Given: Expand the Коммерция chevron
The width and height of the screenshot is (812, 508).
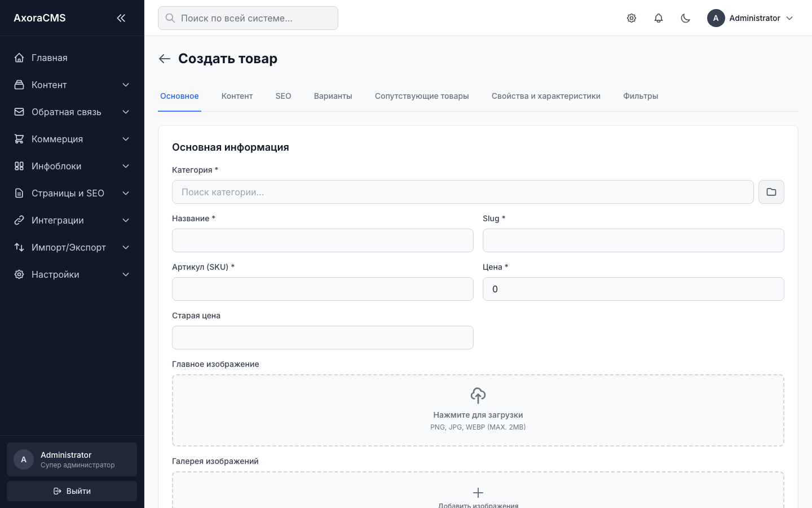Looking at the screenshot, I should coord(126,139).
